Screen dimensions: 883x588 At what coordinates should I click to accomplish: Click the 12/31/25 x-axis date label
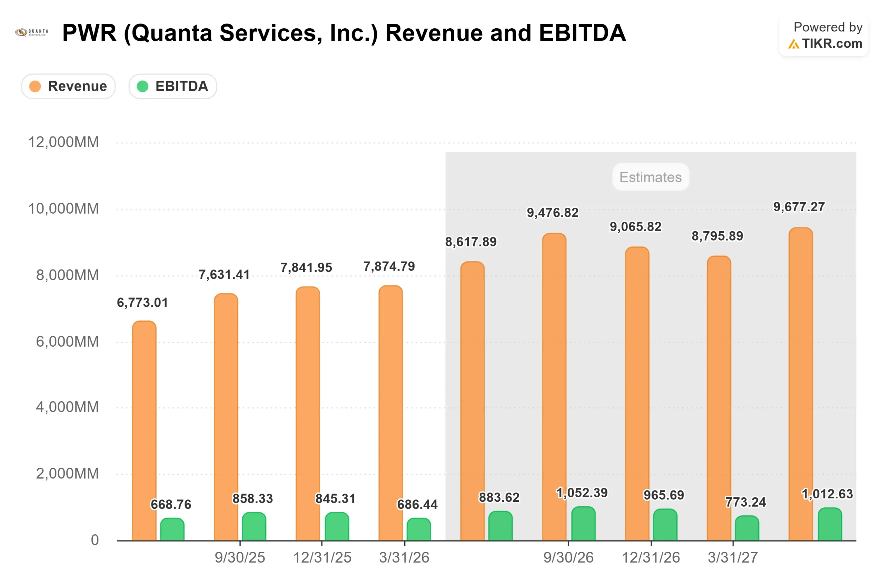click(323, 558)
